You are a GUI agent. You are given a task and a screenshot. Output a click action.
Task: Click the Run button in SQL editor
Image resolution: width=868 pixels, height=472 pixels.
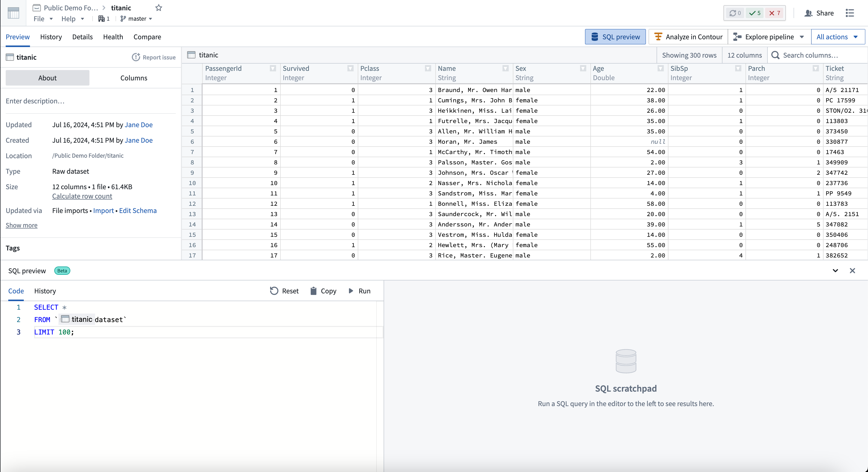pyautogui.click(x=360, y=291)
